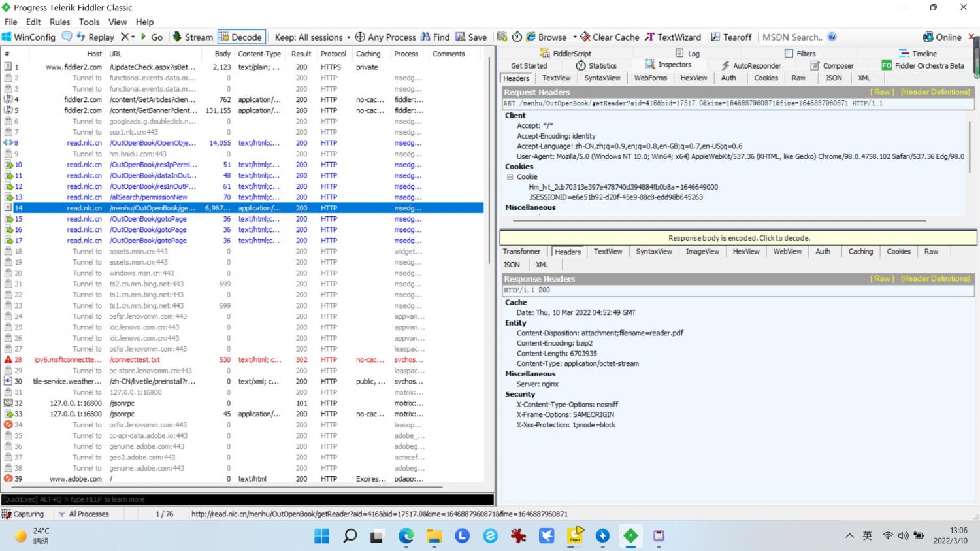Viewport: 980px width, 551px height.
Task: Click the timer stopwatch toolbar icon
Action: (517, 37)
